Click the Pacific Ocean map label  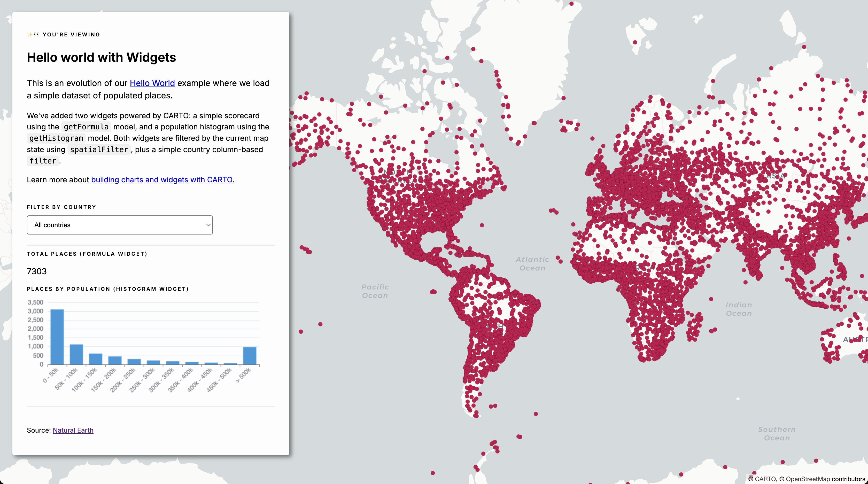(x=375, y=291)
